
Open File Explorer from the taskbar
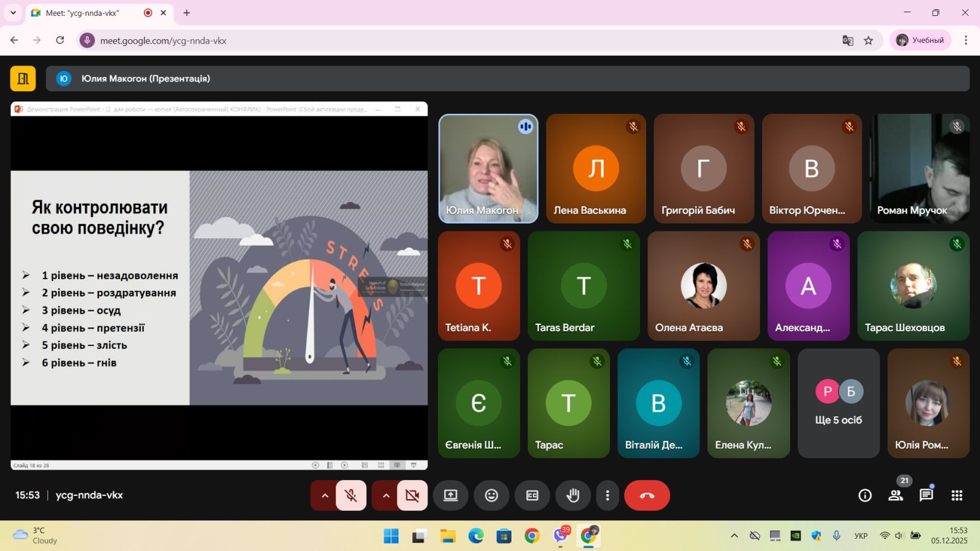(x=448, y=536)
